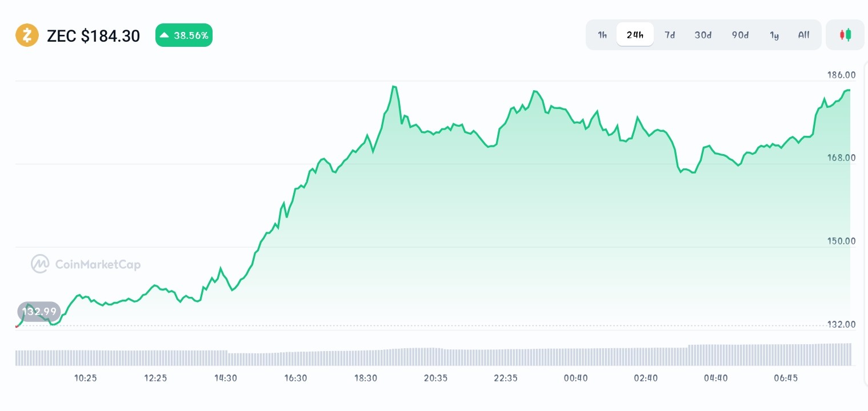Click the 10:25 time axis label
This screenshot has width=868, height=411.
point(85,378)
